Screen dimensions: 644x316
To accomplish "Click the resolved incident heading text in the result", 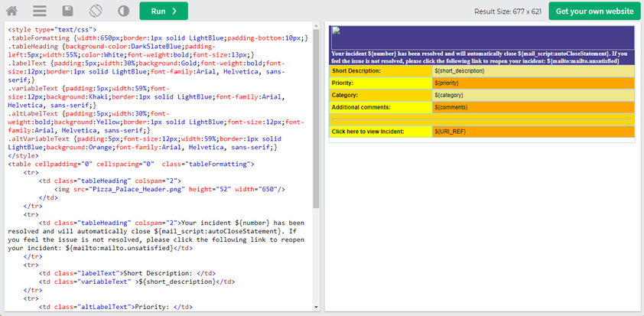I will point(480,57).
